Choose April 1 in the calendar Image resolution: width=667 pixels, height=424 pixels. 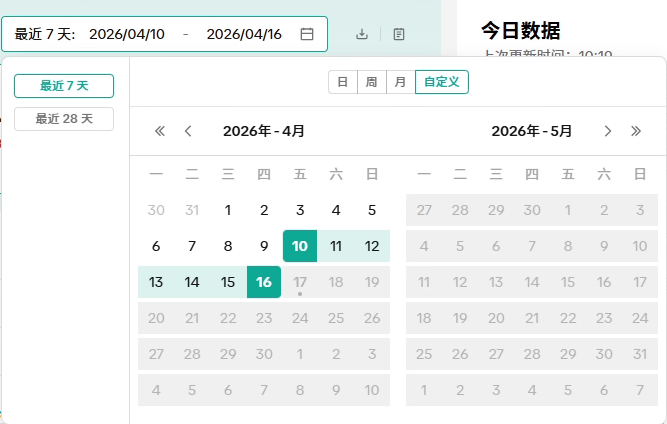(228, 210)
